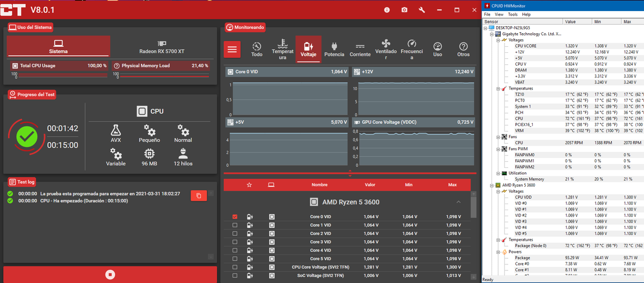Image resolution: width=644 pixels, height=283 pixels.
Task: Tick the Core 4 VID checkbox
Action: (x=235, y=250)
